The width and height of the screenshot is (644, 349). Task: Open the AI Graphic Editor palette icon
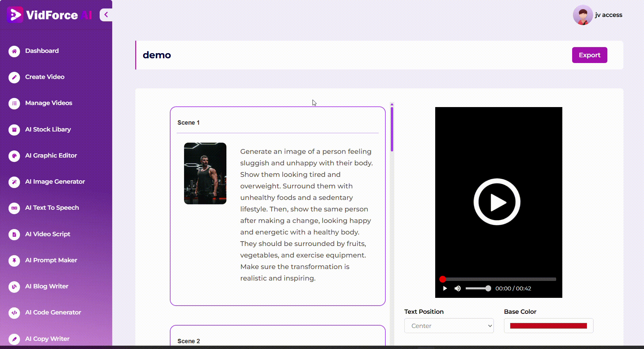(x=14, y=156)
